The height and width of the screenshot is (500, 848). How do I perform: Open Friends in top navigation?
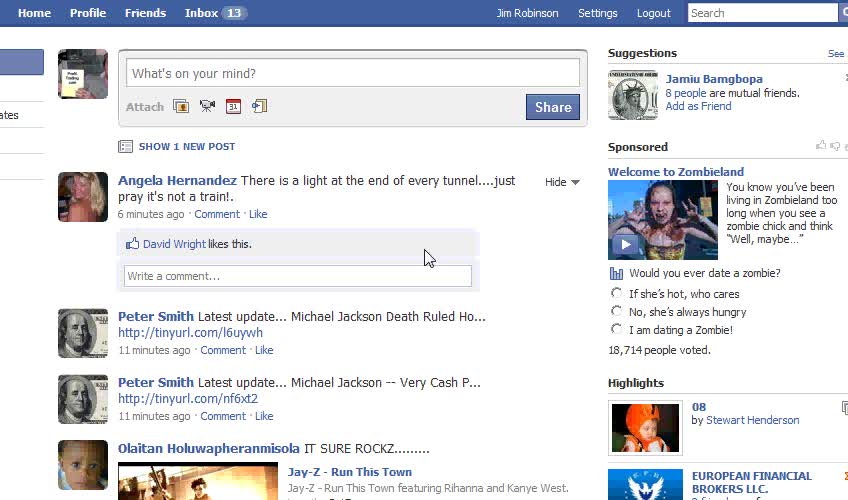pos(145,13)
